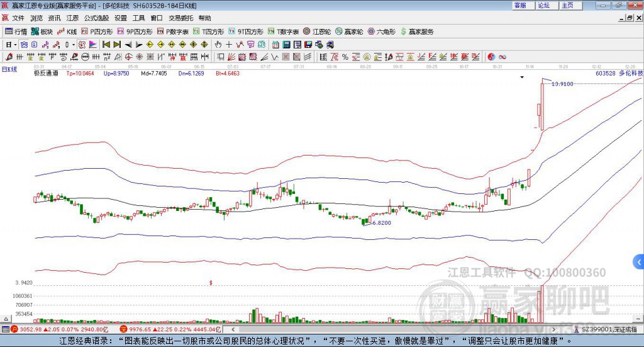Click the 6.8200 low price label
The image size is (644, 347).
coord(382,223)
